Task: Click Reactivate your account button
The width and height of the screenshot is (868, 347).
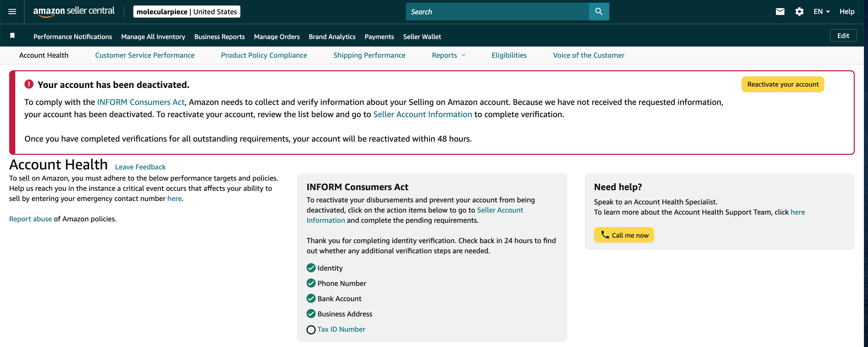Action: click(x=783, y=84)
